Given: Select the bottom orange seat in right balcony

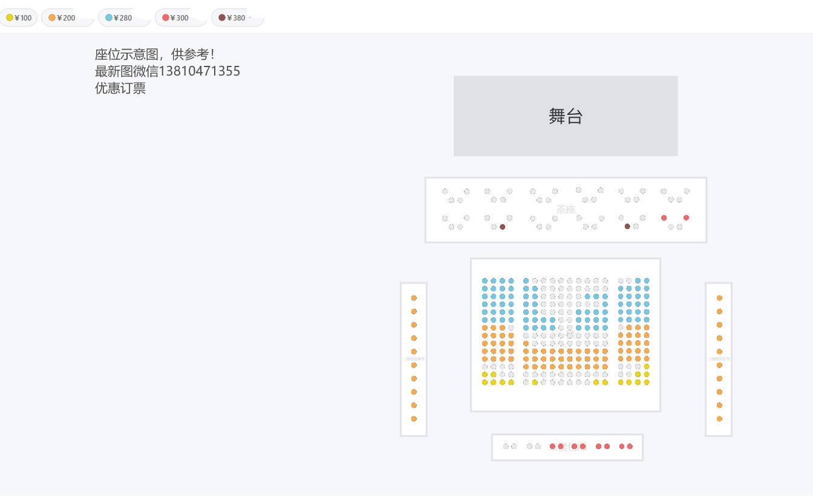Looking at the screenshot, I should pos(720,419).
